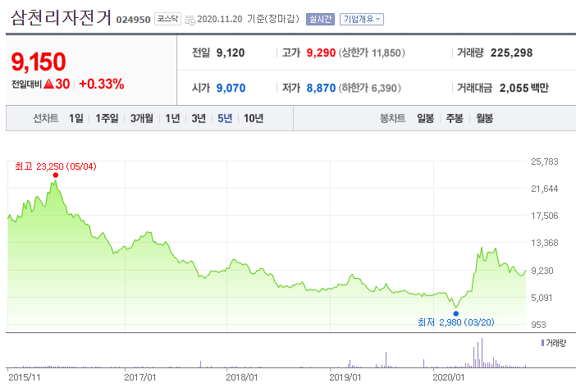
Task: Select the 1년 line chart period
Action: (x=172, y=119)
